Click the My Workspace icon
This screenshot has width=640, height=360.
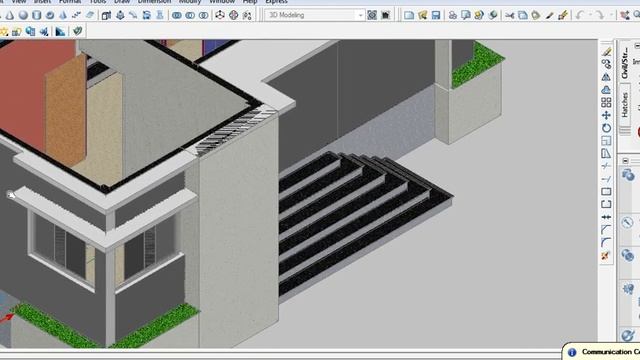tap(385, 16)
